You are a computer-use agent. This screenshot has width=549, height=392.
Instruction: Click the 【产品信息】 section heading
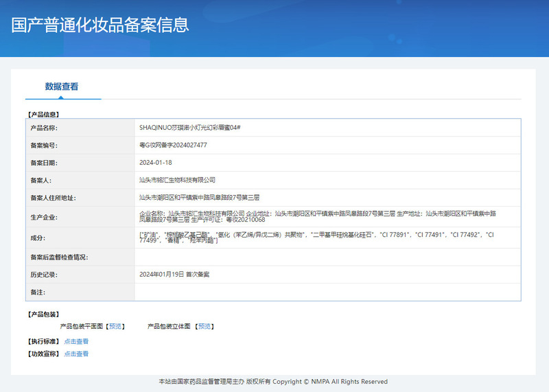(x=44, y=115)
